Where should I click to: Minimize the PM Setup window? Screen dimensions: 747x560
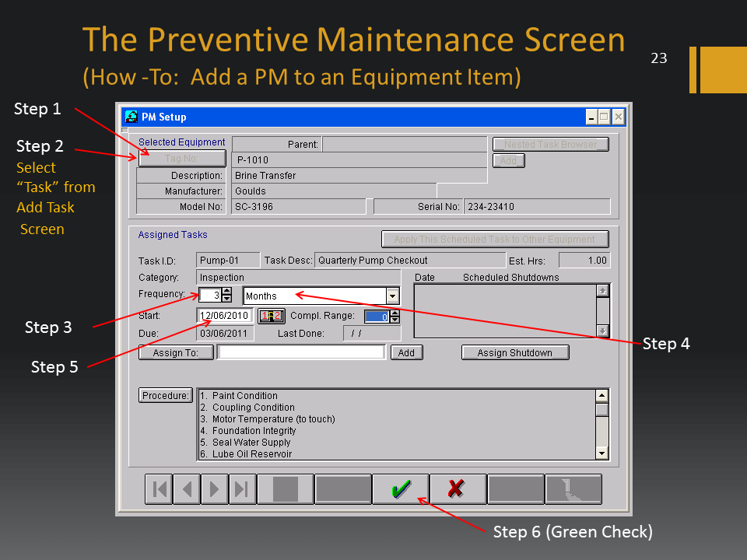pos(591,117)
